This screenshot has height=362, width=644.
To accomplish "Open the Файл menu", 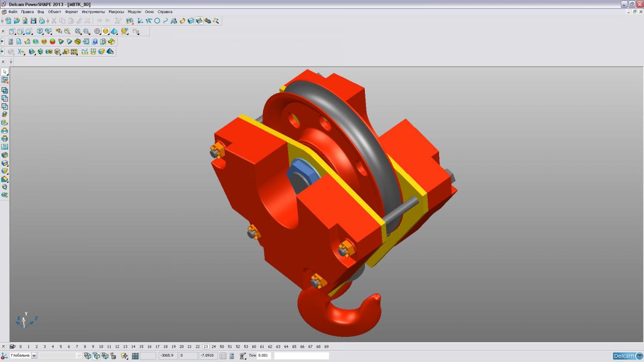I will click(12, 11).
